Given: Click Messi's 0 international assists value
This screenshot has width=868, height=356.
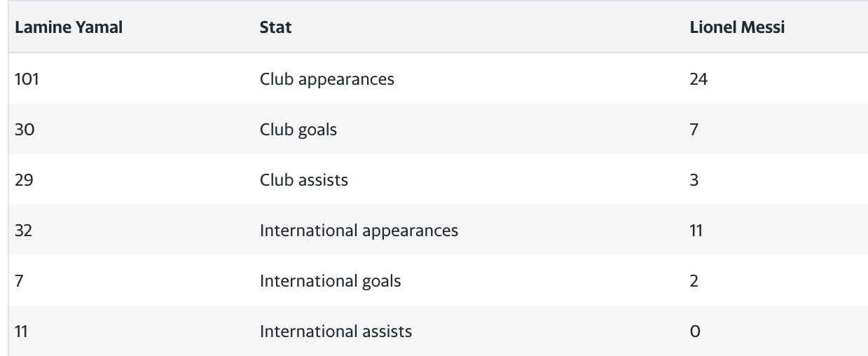Looking at the screenshot, I should (x=695, y=331).
